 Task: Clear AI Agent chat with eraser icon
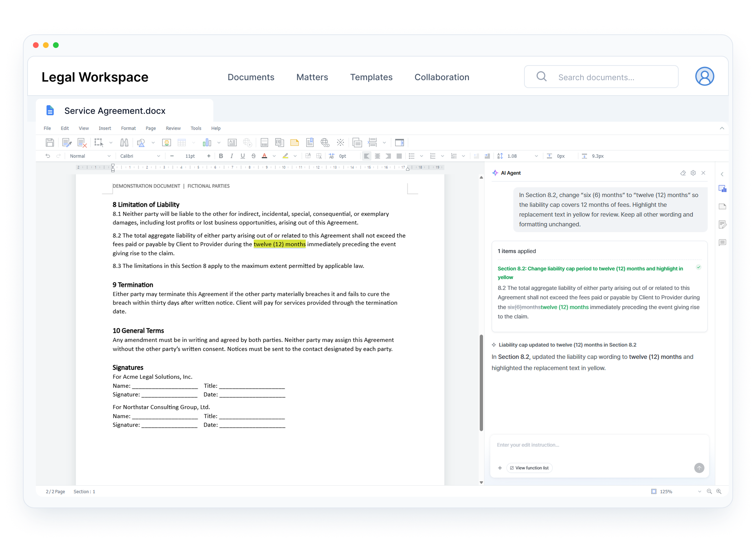coord(683,173)
